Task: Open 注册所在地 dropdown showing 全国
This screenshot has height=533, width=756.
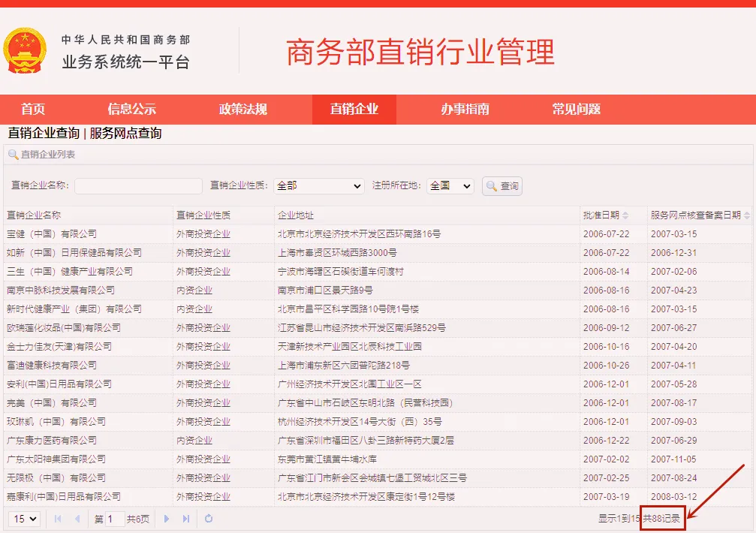Action: 450,186
